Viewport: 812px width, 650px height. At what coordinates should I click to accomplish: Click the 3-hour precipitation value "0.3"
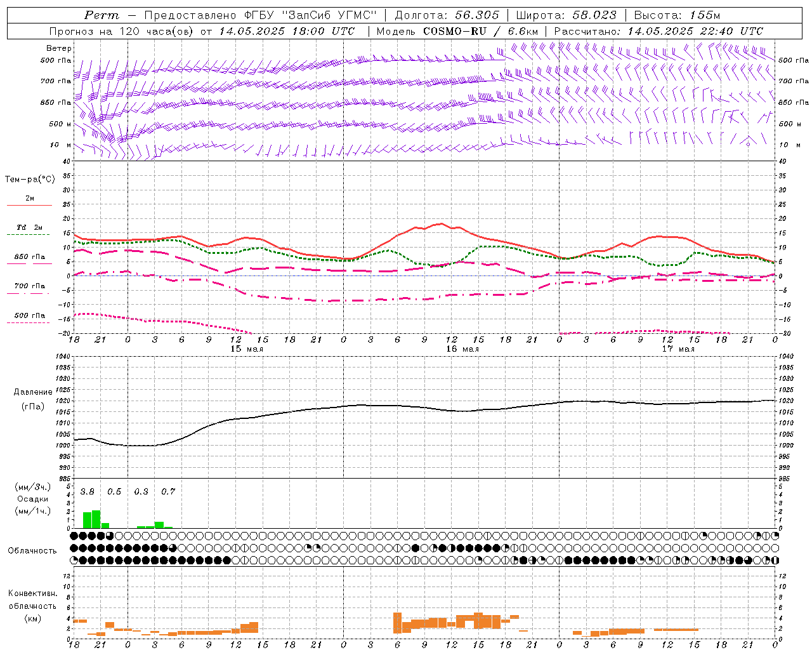click(x=141, y=491)
